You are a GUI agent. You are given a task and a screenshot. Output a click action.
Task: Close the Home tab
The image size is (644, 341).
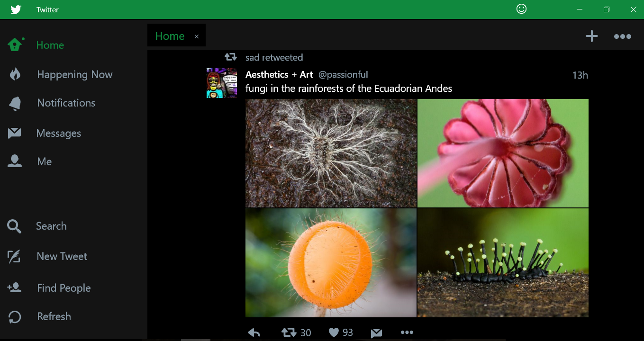(x=197, y=36)
